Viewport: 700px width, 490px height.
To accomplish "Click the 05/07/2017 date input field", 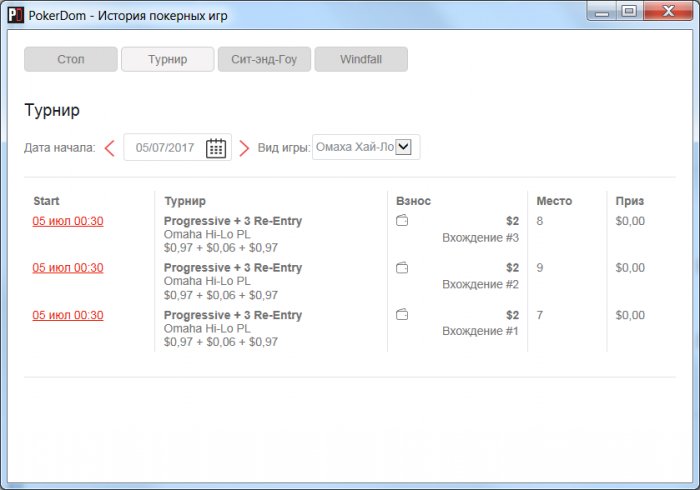I will click(x=177, y=147).
